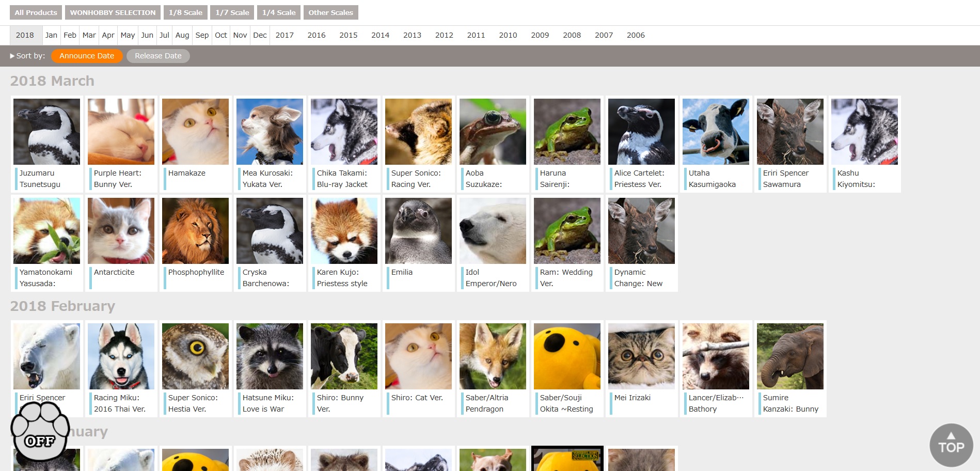Open Shiro: Bunny Ver. cow thumbnail
This screenshot has height=471, width=980.
tap(344, 356)
